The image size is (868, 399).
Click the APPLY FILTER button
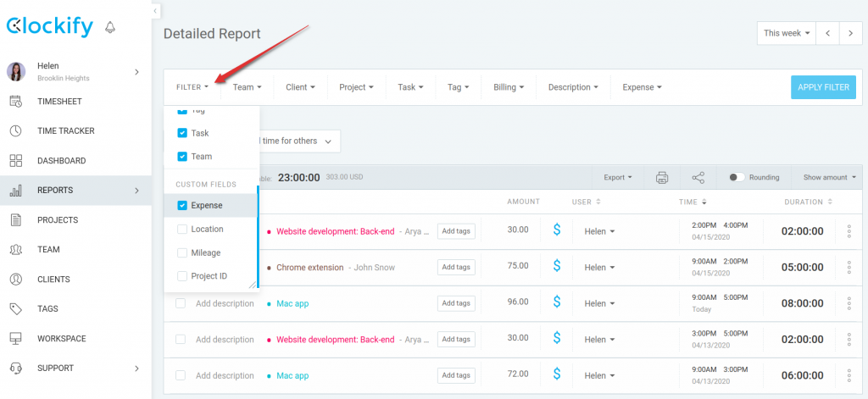point(823,87)
